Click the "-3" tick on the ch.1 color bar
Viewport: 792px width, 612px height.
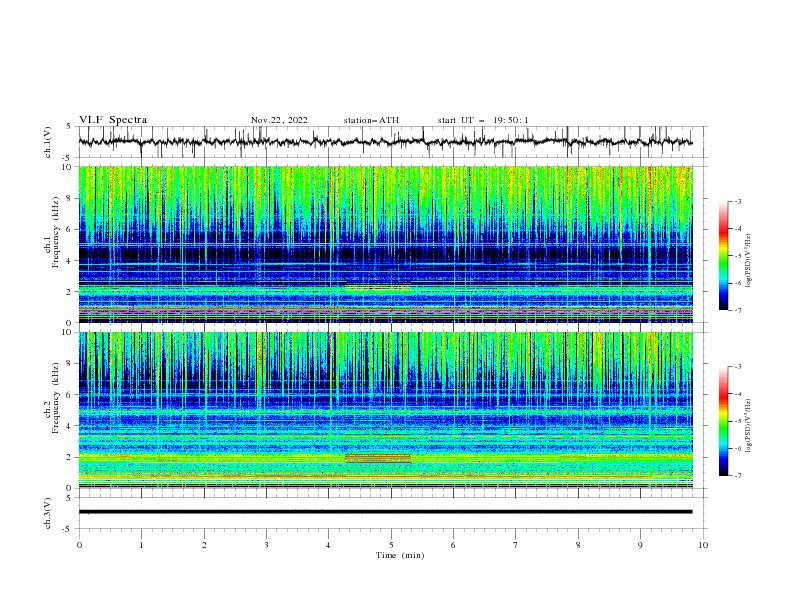[737, 201]
